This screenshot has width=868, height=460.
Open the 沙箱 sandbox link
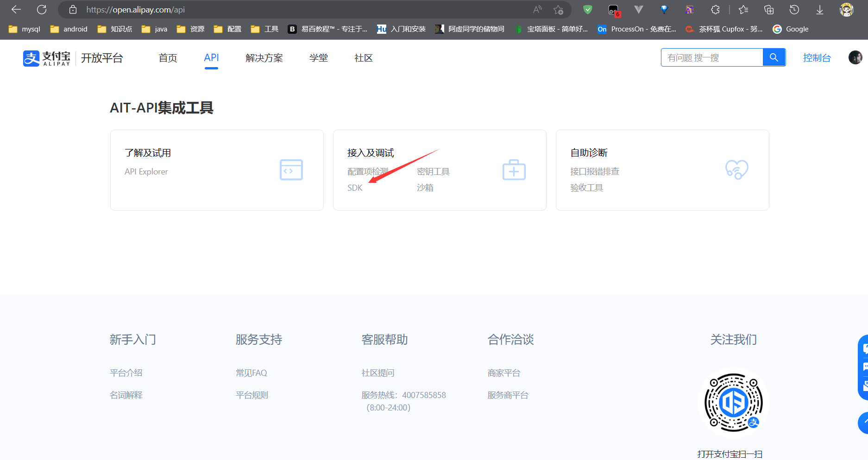pyautogui.click(x=425, y=188)
